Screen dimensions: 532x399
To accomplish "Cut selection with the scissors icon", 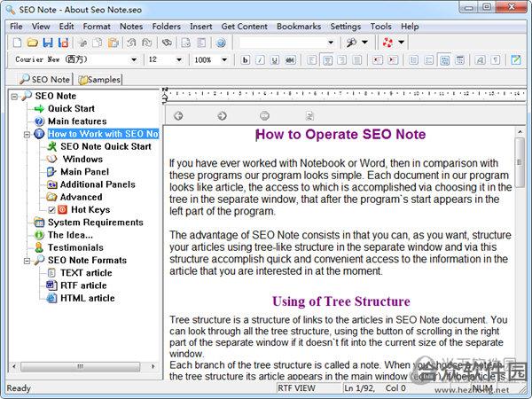I will click(x=82, y=43).
